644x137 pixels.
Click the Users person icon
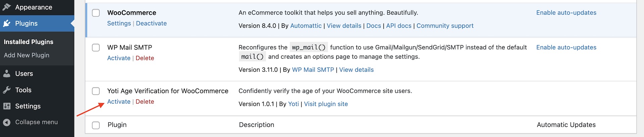pos(7,74)
